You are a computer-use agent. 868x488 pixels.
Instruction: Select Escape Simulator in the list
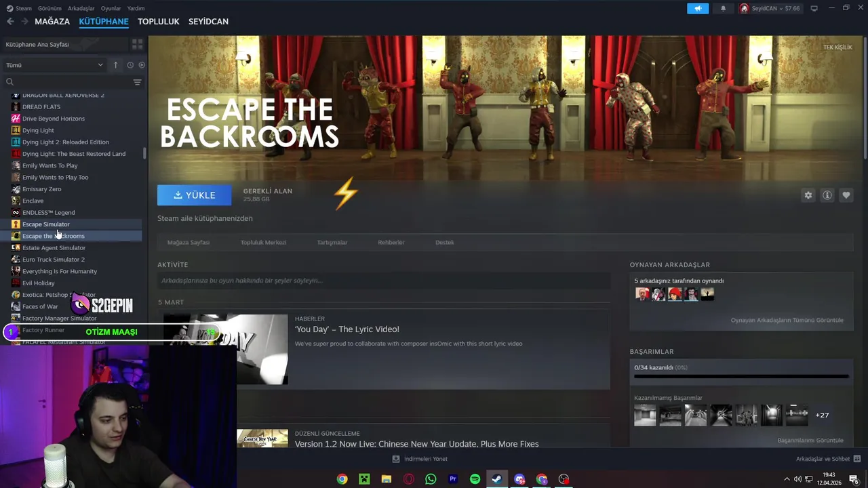click(45, 224)
